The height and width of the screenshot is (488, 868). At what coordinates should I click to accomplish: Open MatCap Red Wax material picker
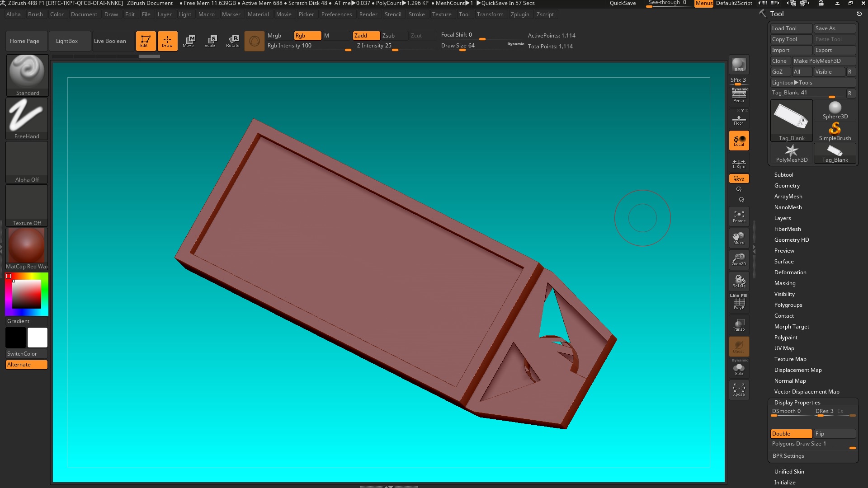[x=27, y=249]
